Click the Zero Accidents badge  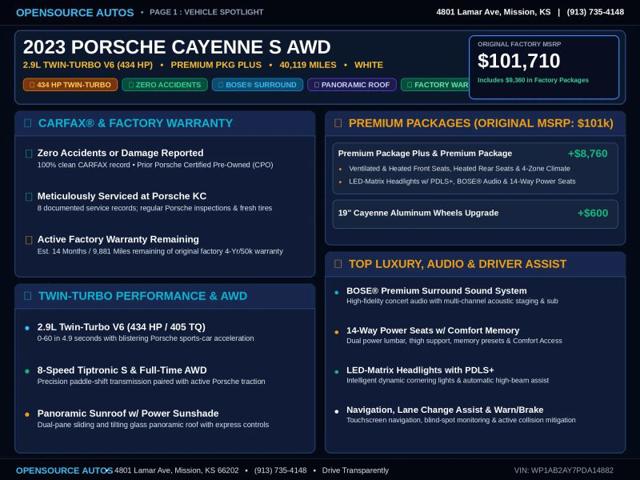point(164,84)
